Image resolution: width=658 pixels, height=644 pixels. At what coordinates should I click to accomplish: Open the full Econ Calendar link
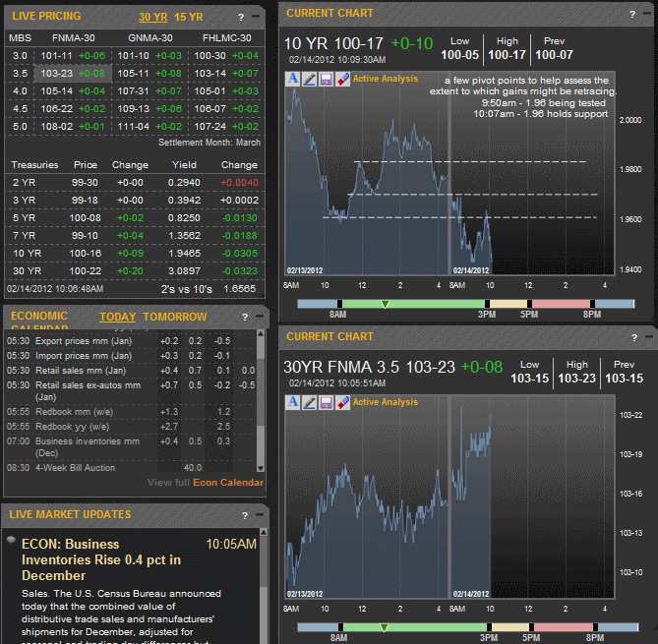[x=228, y=482]
